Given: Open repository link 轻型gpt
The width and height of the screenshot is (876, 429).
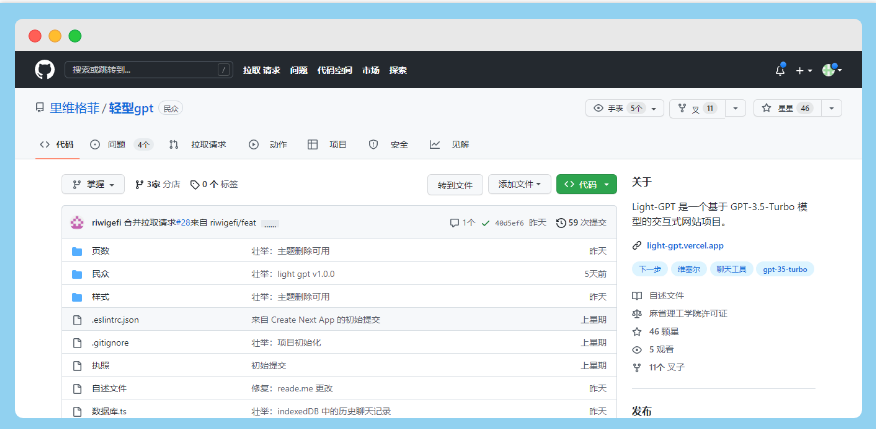Looking at the screenshot, I should click(x=131, y=108).
